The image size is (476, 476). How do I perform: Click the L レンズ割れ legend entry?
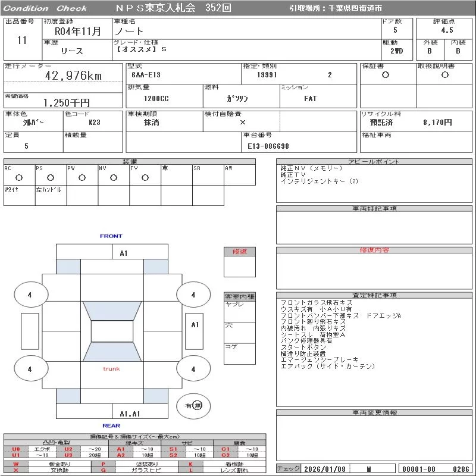point(222,470)
